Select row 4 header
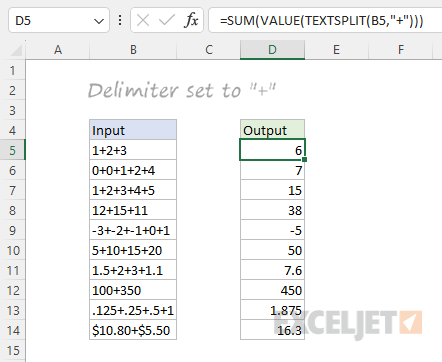Image resolution: width=442 pixels, height=362 pixels. (x=13, y=130)
